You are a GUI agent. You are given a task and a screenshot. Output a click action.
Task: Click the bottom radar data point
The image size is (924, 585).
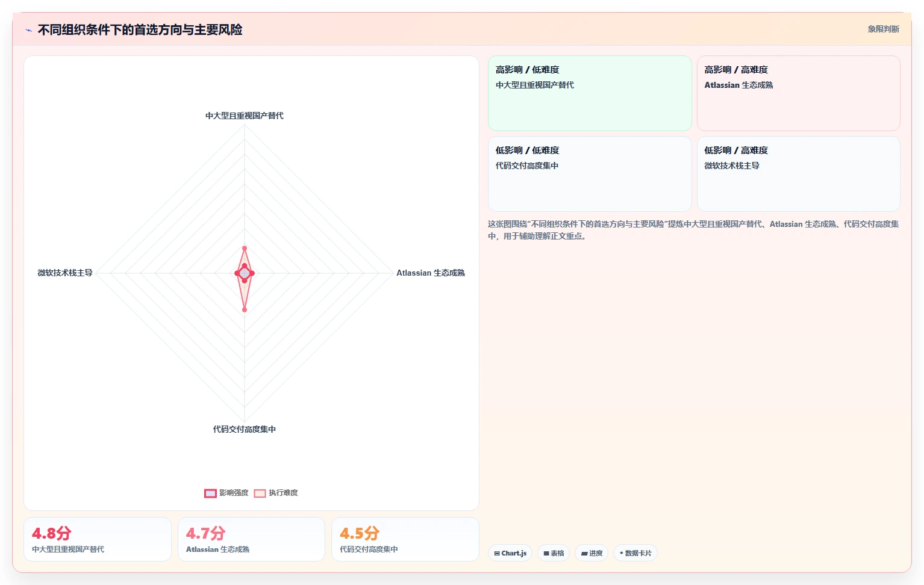pos(245,310)
